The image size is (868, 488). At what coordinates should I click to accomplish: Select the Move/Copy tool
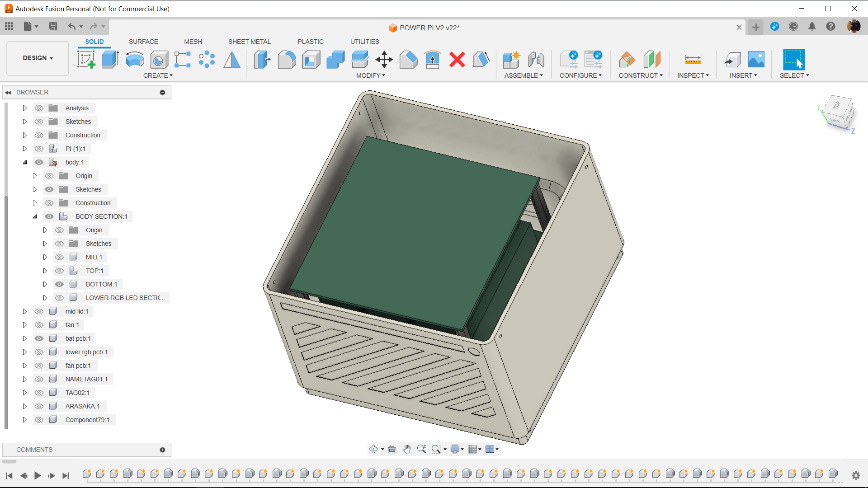(x=384, y=59)
